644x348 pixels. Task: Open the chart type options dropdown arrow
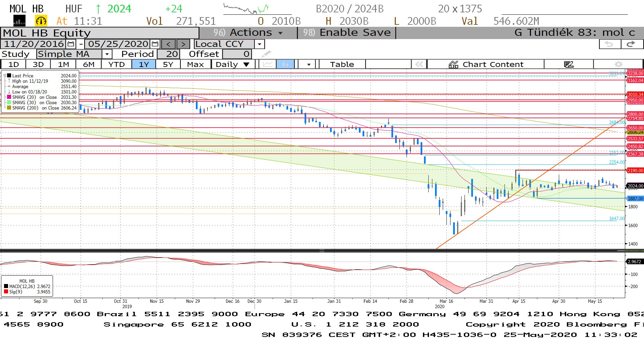click(309, 64)
